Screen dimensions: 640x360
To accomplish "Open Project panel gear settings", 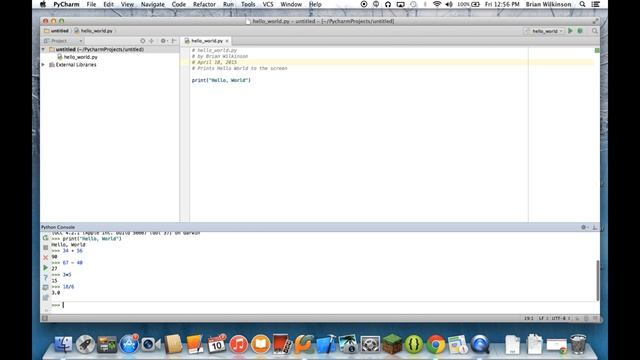I will (163, 41).
